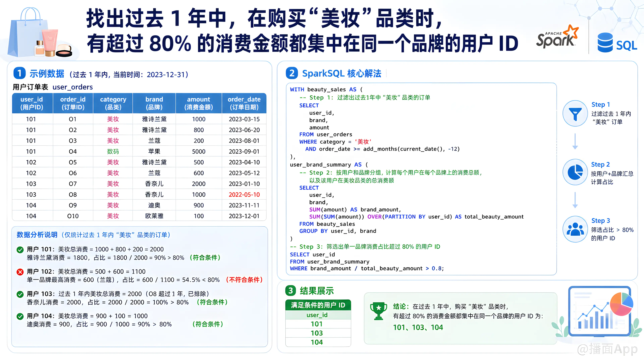Viewport: 644px width, 362px height.
Task: Click the Step 3 label
Action: pyautogui.click(x=601, y=221)
